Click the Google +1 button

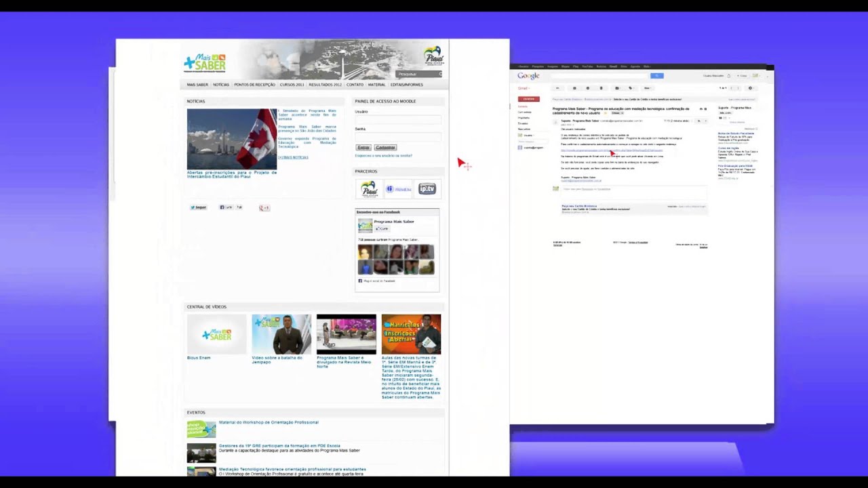click(264, 207)
